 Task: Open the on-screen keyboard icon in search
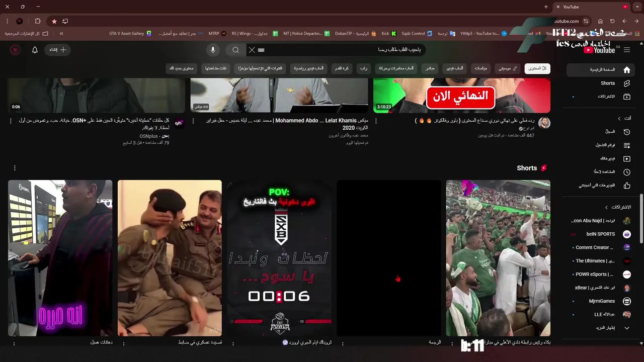(261, 50)
